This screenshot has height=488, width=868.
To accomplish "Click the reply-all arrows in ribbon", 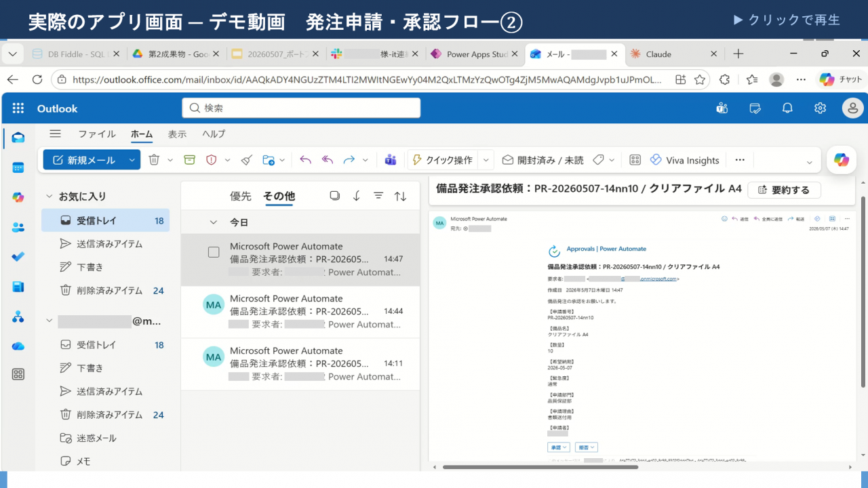I will [x=328, y=160].
